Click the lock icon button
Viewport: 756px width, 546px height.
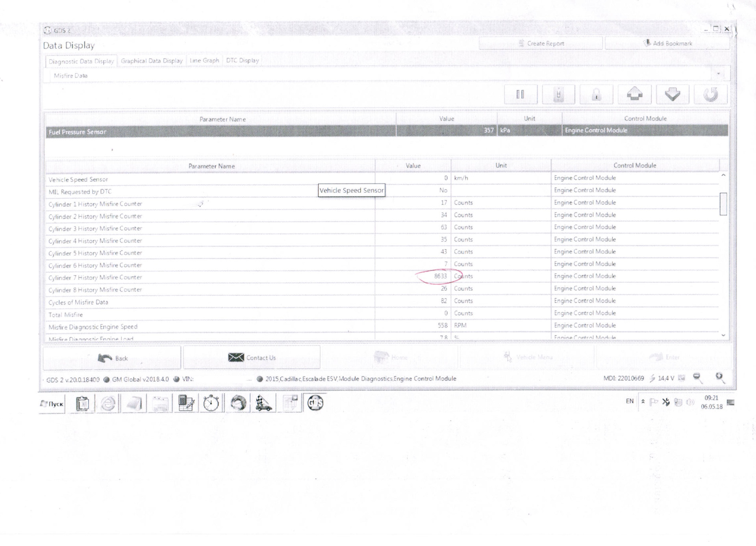coord(596,95)
